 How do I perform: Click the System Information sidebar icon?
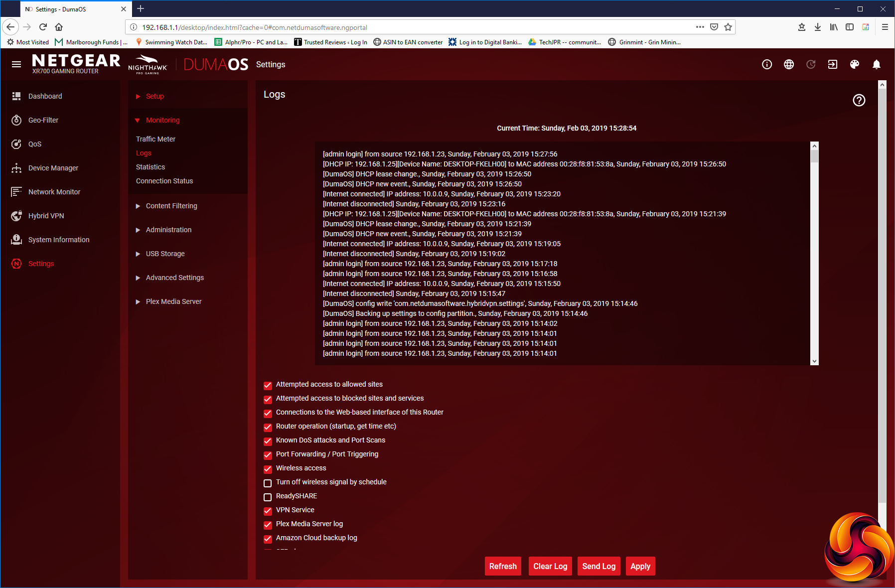pos(16,240)
